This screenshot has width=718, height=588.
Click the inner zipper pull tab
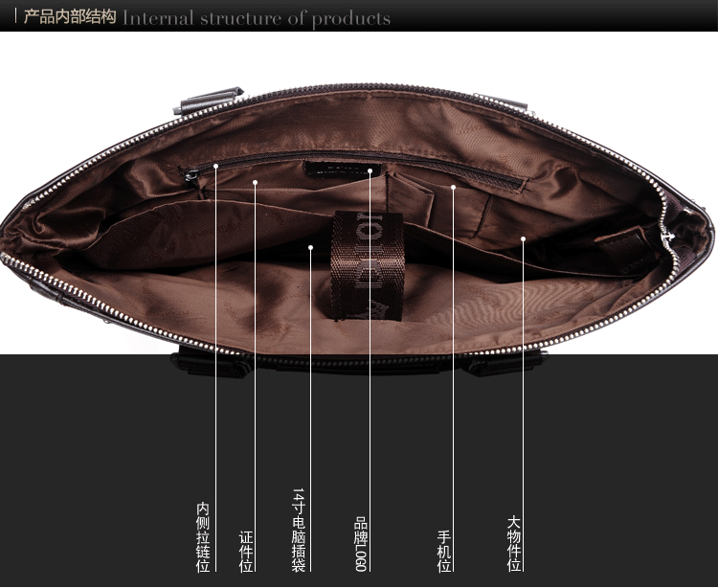click(191, 175)
